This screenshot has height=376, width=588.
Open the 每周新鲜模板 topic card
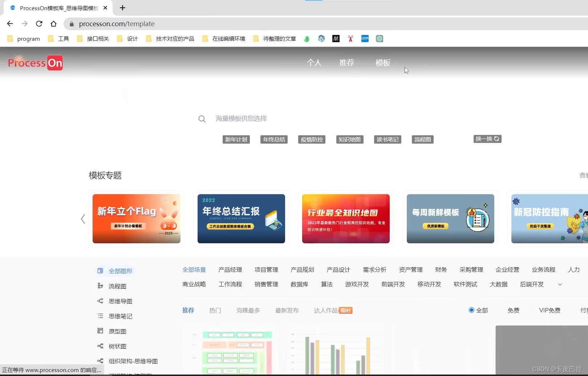(450, 219)
